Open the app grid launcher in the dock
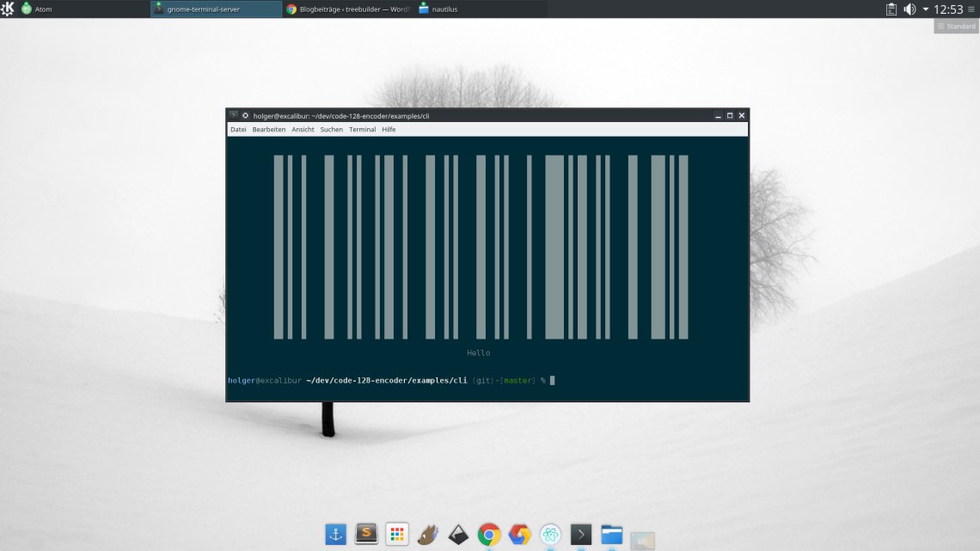980x551 pixels. click(x=396, y=533)
